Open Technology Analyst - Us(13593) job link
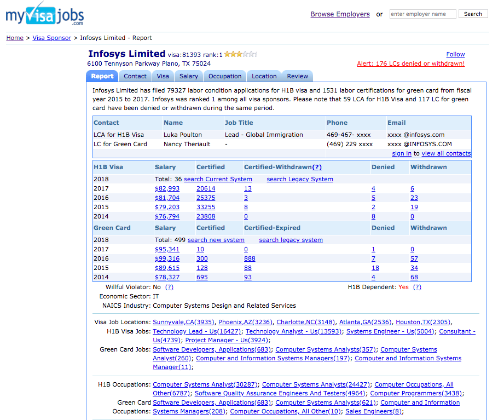504x420 pixels. [293, 331]
